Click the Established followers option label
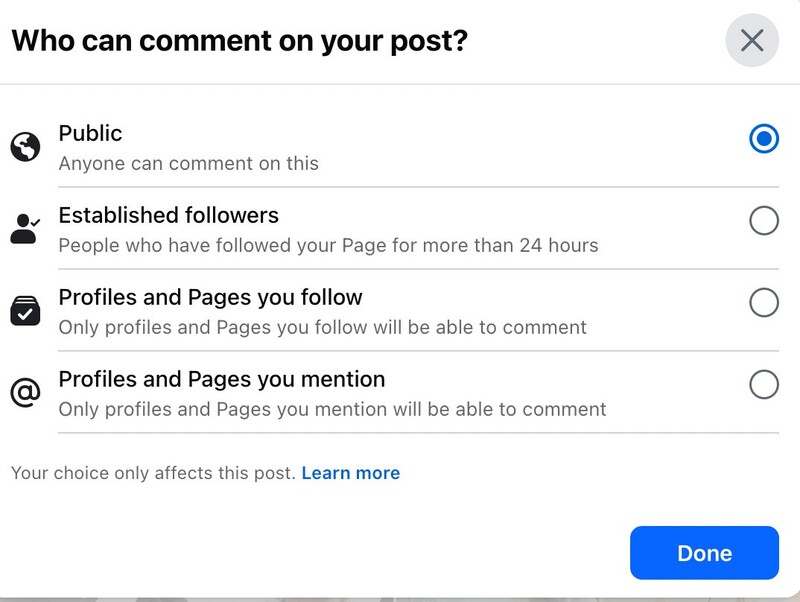Image resolution: width=800 pixels, height=602 pixels. (x=169, y=215)
